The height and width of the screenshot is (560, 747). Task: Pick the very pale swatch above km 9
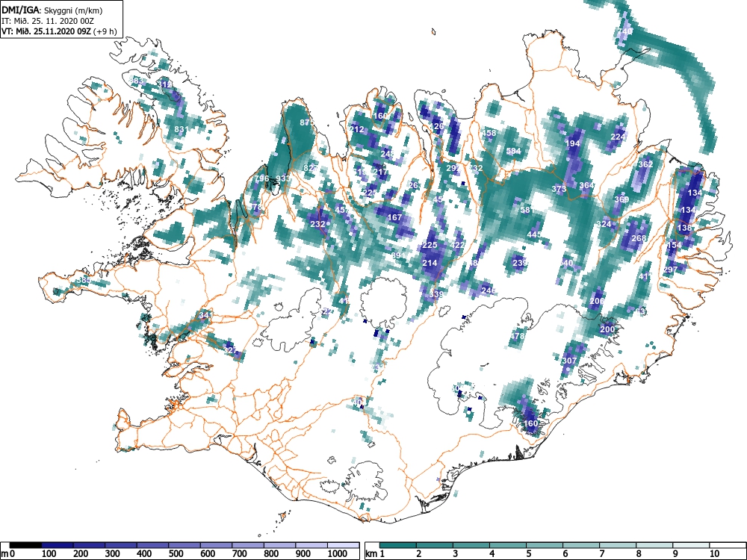[691, 545]
